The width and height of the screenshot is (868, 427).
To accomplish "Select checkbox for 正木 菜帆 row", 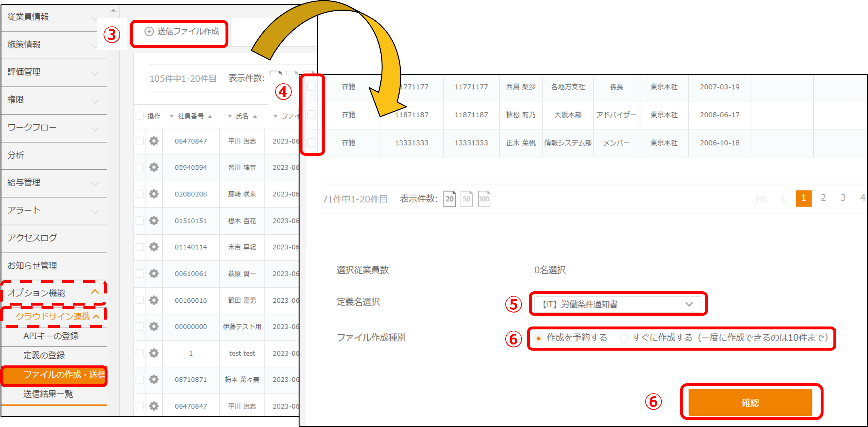I will pyautogui.click(x=312, y=142).
